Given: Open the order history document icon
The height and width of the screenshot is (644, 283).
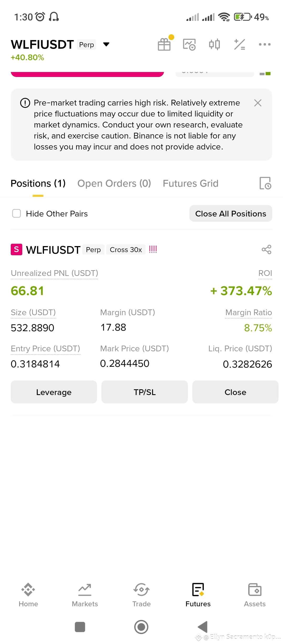Looking at the screenshot, I should point(265,183).
